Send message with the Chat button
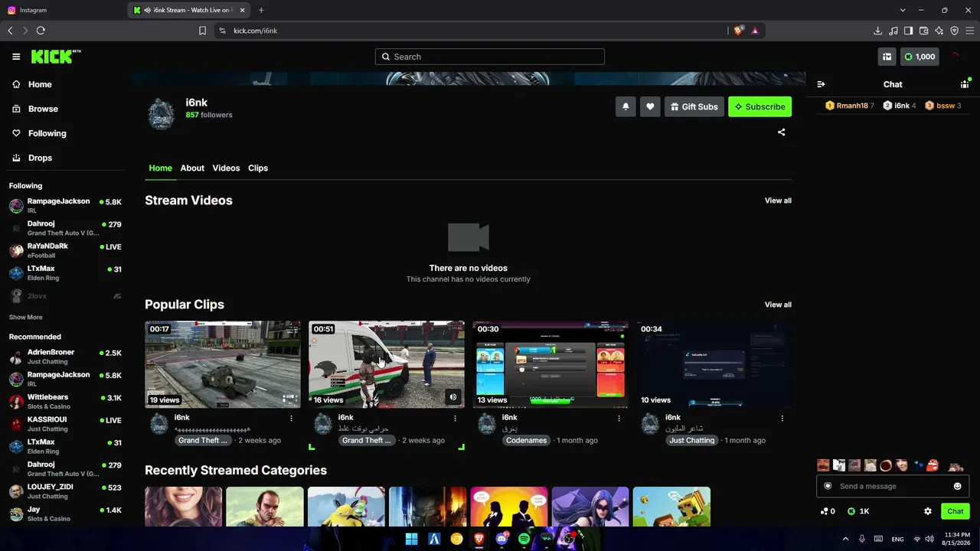The image size is (980, 551). (955, 511)
